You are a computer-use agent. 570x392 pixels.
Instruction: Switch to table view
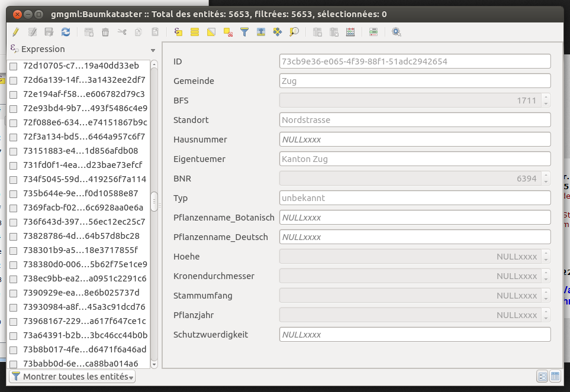(555, 377)
